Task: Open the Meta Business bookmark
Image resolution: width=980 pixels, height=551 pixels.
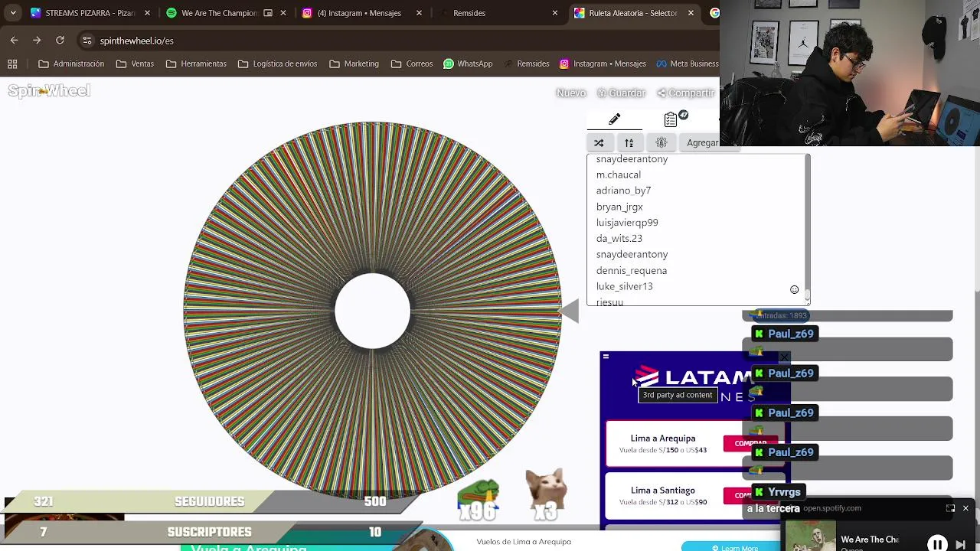Action: click(x=687, y=64)
